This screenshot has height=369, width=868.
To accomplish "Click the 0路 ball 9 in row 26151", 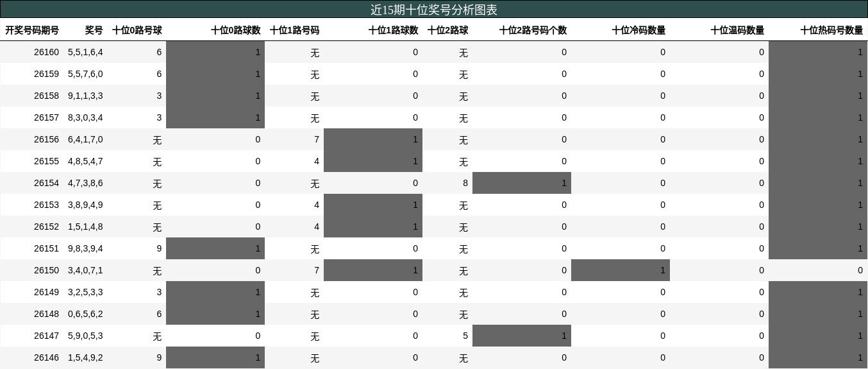I will click(159, 248).
